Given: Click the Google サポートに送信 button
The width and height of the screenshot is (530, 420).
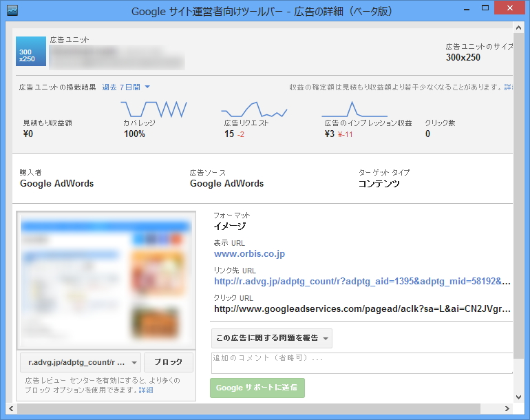Looking at the screenshot, I should [257, 388].
